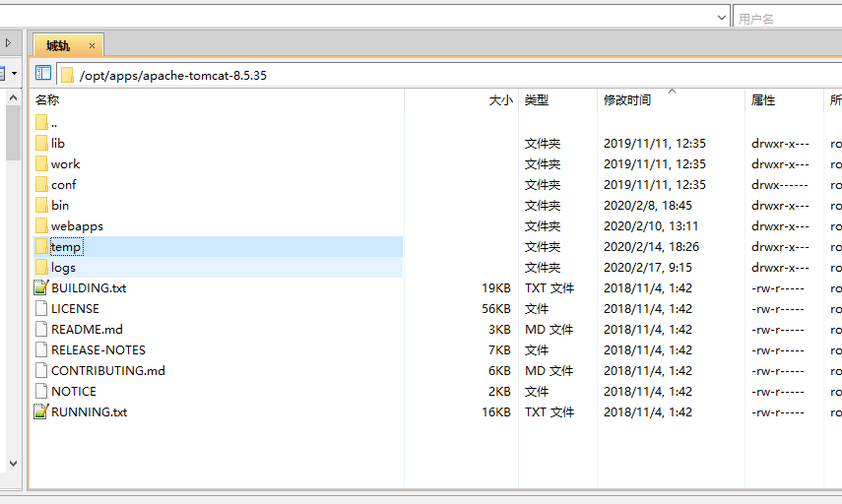Click the '2KB' size of NOTICE
The height and width of the screenshot is (504, 842).
point(499,391)
